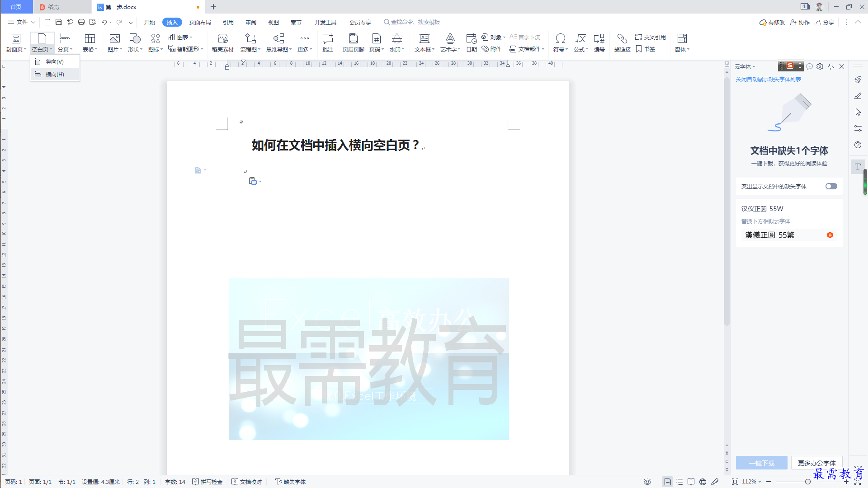Toggle 文档校对 proofreading in status bar
Screen dimensions: 868x488
coord(247,482)
